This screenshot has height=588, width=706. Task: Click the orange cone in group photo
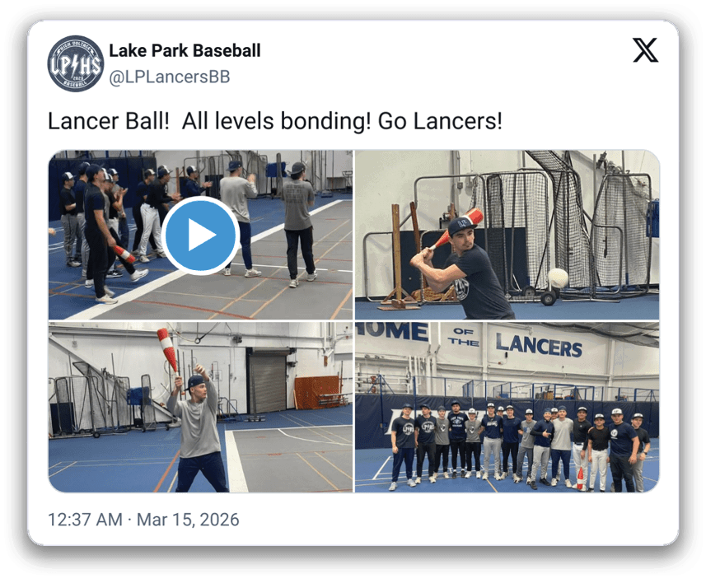tap(581, 478)
